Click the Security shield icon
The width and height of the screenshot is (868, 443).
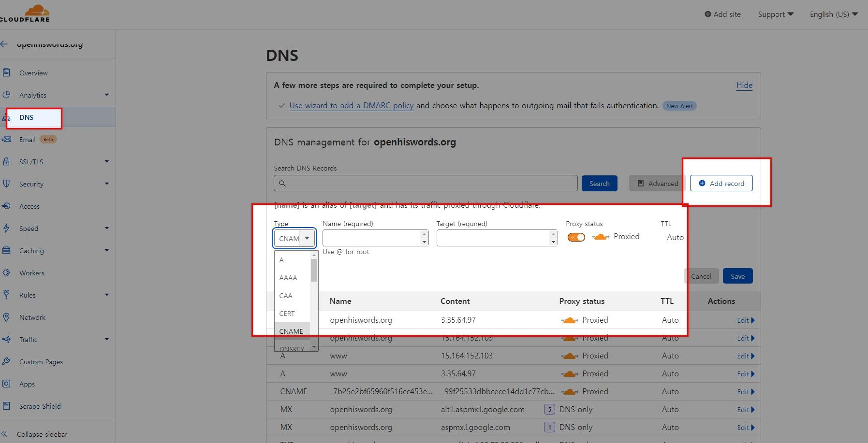click(6, 184)
